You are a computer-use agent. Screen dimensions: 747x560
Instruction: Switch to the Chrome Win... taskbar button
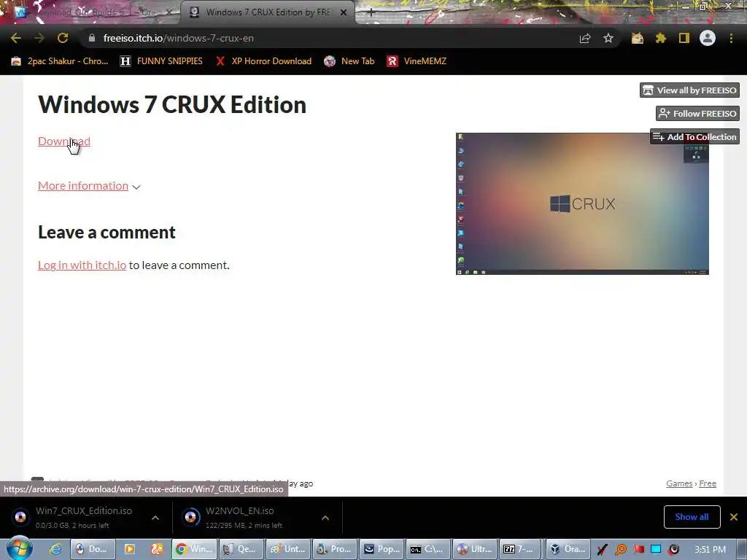point(194,549)
